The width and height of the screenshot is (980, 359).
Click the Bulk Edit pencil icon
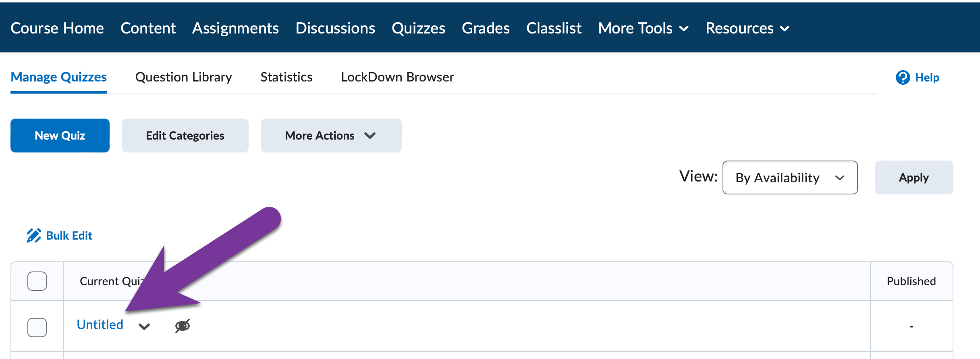[34, 235]
